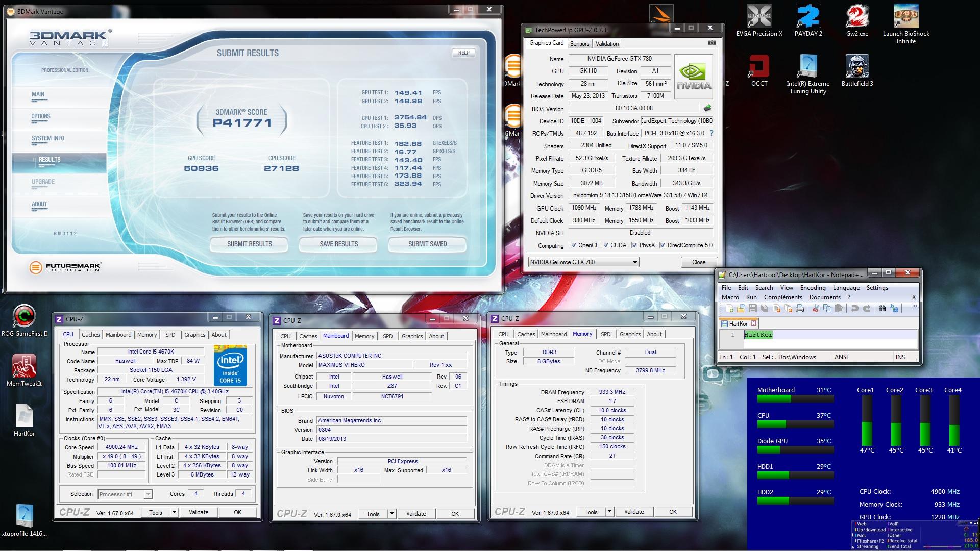Click Bus Interface question mark in GPU-Z
This screenshot has height=551, width=980.
[712, 133]
